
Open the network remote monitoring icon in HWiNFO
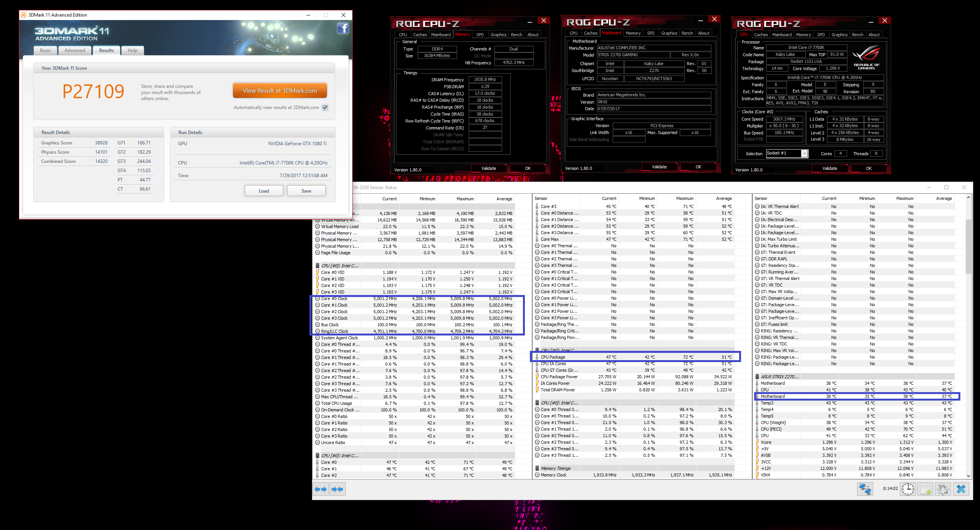click(x=864, y=489)
